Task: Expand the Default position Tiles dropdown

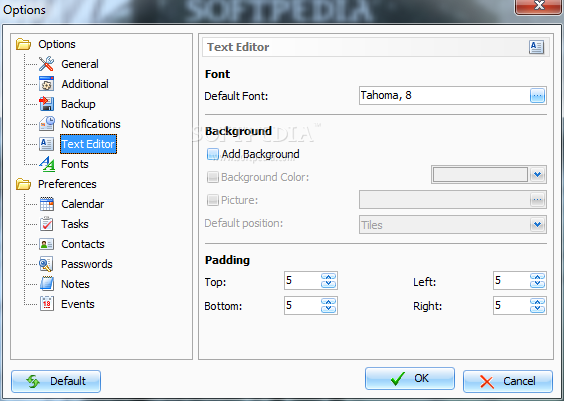Action: (537, 225)
